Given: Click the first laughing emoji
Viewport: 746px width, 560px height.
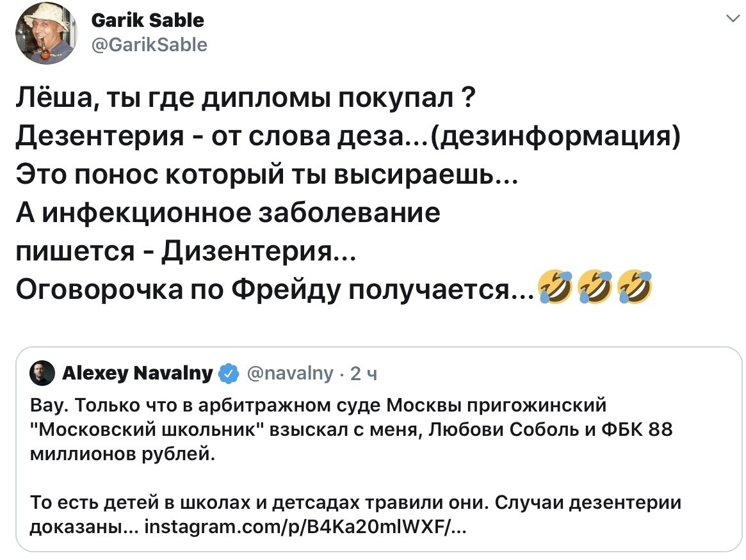Looking at the screenshot, I should click(x=554, y=286).
